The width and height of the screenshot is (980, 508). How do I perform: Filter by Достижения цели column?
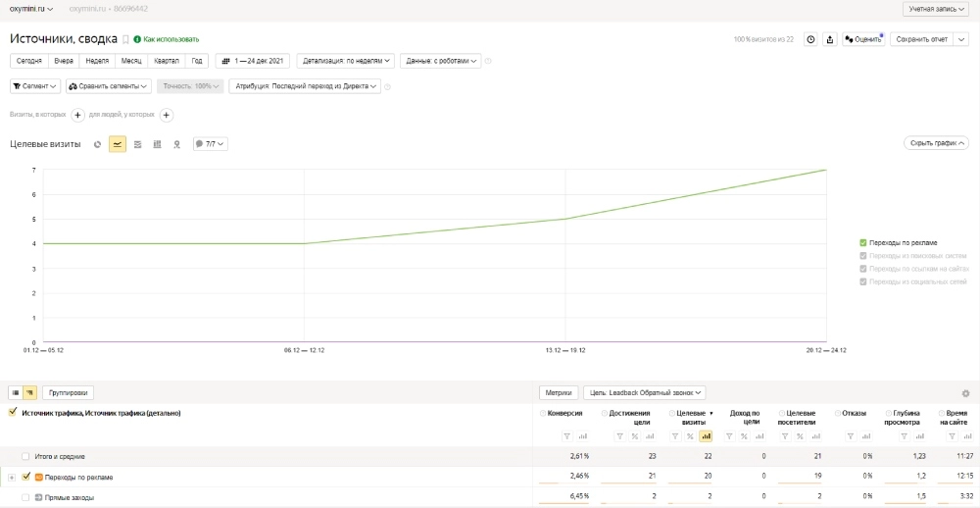(x=619, y=436)
